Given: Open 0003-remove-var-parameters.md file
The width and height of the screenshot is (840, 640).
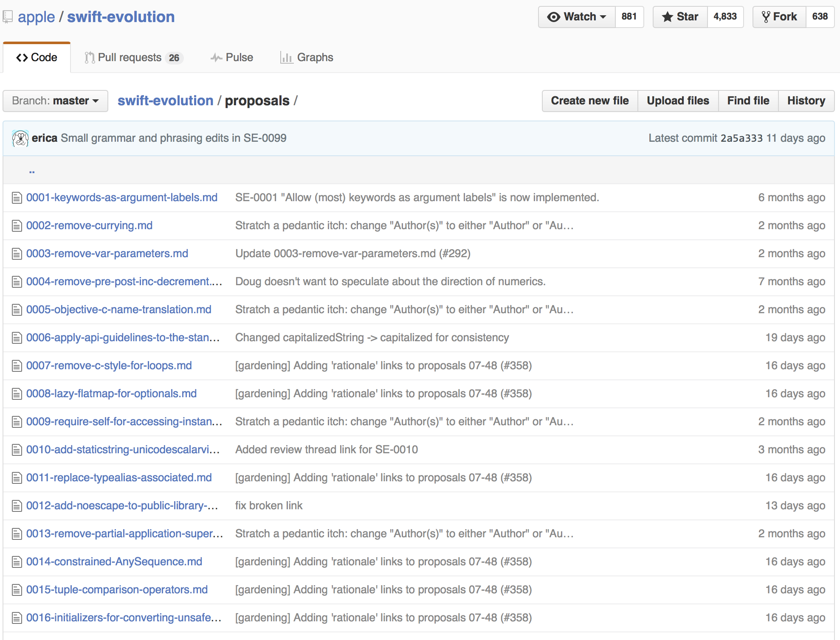Looking at the screenshot, I should (107, 254).
